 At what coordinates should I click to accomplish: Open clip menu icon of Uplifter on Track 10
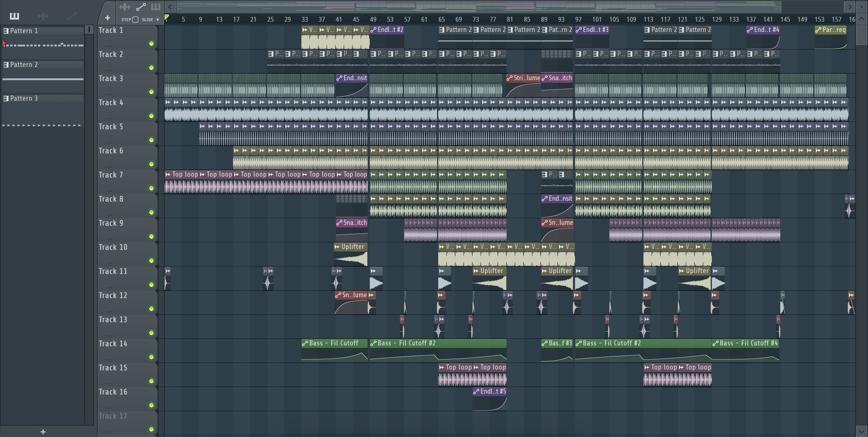[337, 247]
